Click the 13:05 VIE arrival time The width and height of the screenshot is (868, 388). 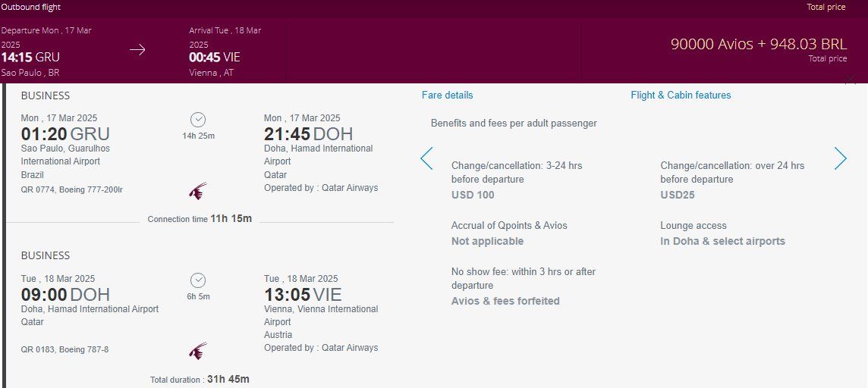click(303, 294)
